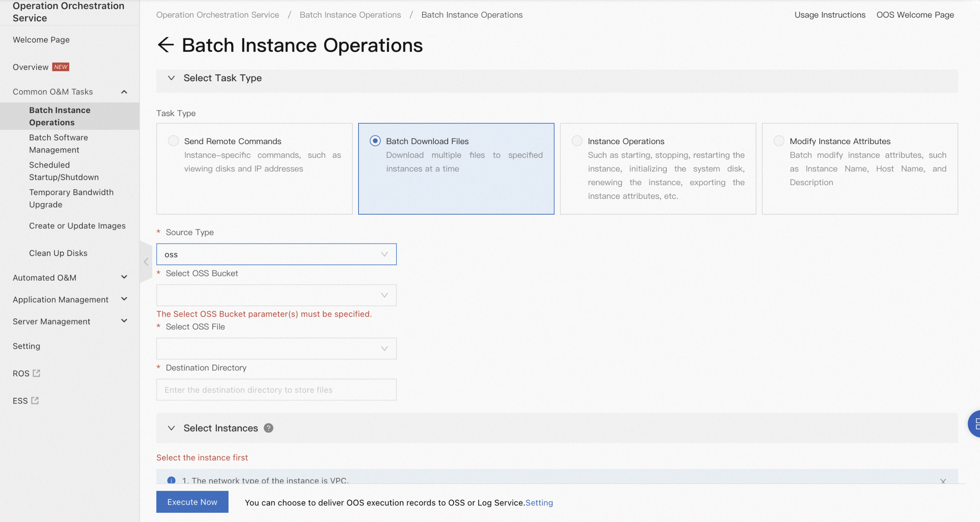This screenshot has height=522, width=980.
Task: Click the help question mark beside Select Instances
Action: [268, 428]
